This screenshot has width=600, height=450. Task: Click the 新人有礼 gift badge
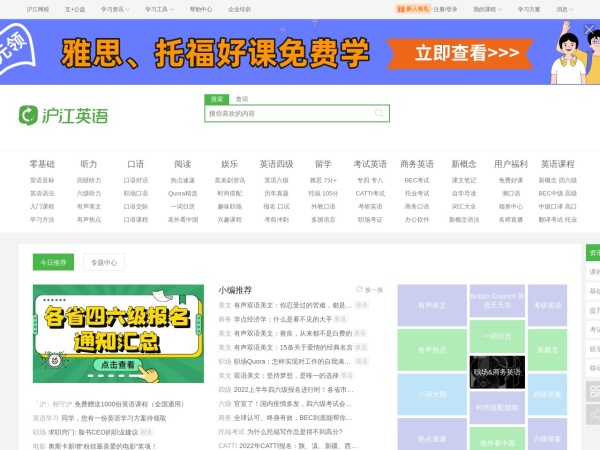tap(411, 8)
